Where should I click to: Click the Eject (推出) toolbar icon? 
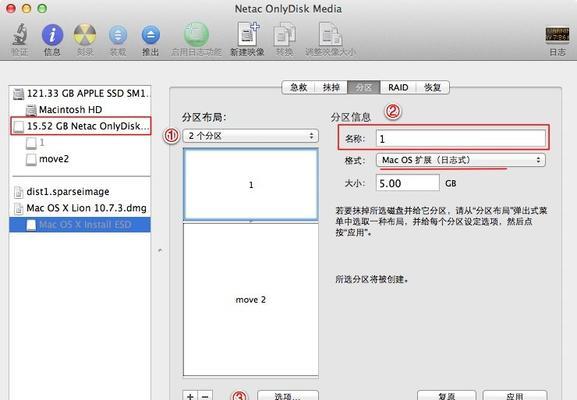tap(151, 36)
